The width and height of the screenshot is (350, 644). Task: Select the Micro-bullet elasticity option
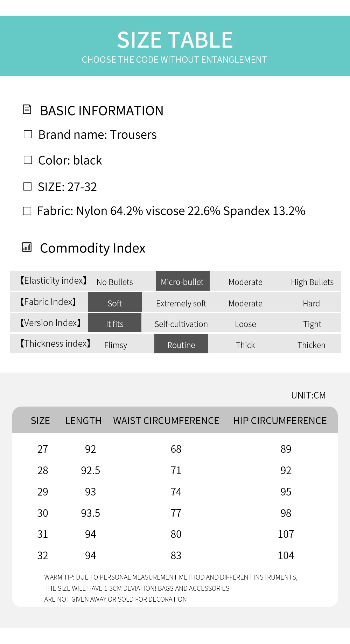tap(183, 281)
